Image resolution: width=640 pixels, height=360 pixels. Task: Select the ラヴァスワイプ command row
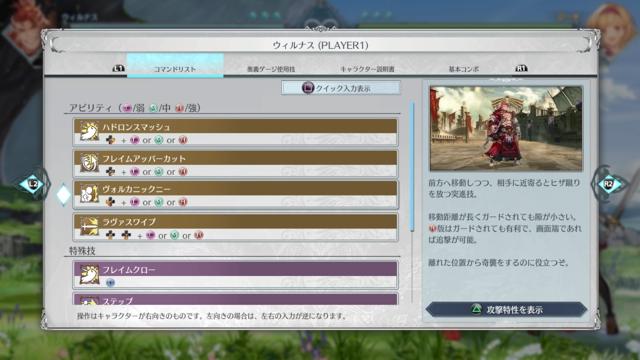[x=235, y=227]
